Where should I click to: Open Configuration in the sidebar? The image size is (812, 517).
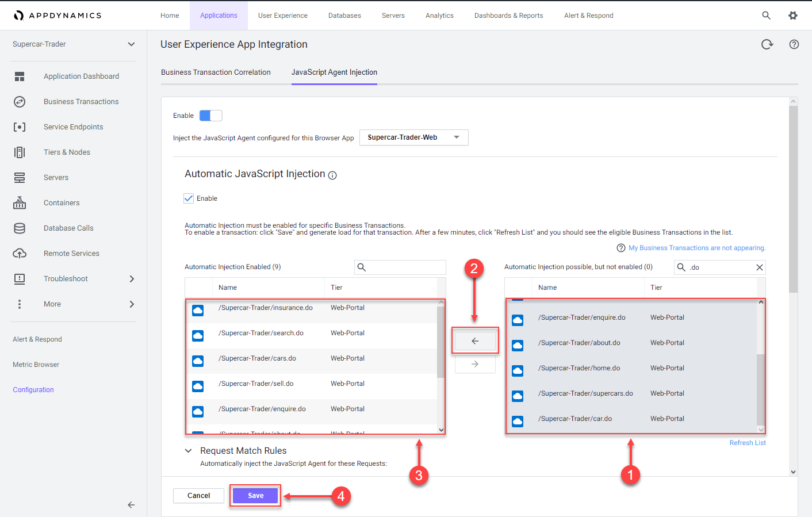[x=33, y=390]
